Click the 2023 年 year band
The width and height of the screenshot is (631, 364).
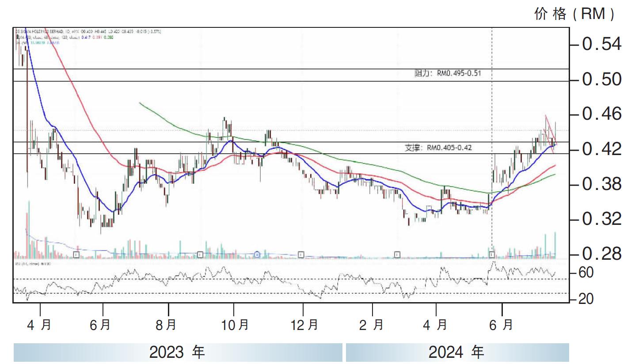[x=178, y=352]
